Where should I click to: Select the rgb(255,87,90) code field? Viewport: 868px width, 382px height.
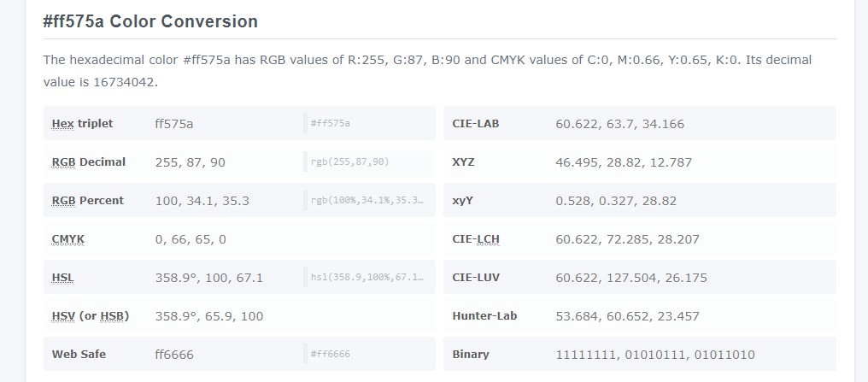click(367, 162)
